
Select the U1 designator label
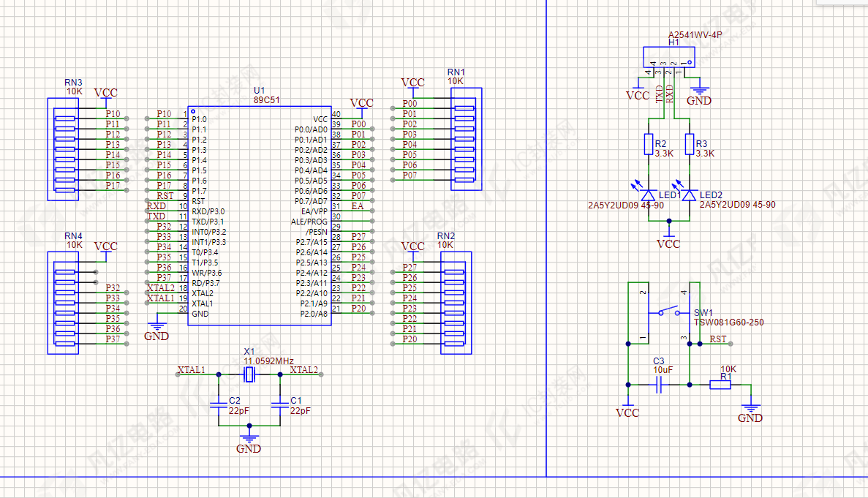[x=259, y=91]
